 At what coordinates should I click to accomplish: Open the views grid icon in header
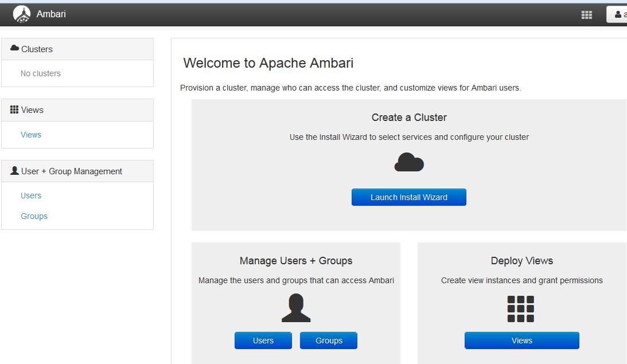click(586, 15)
